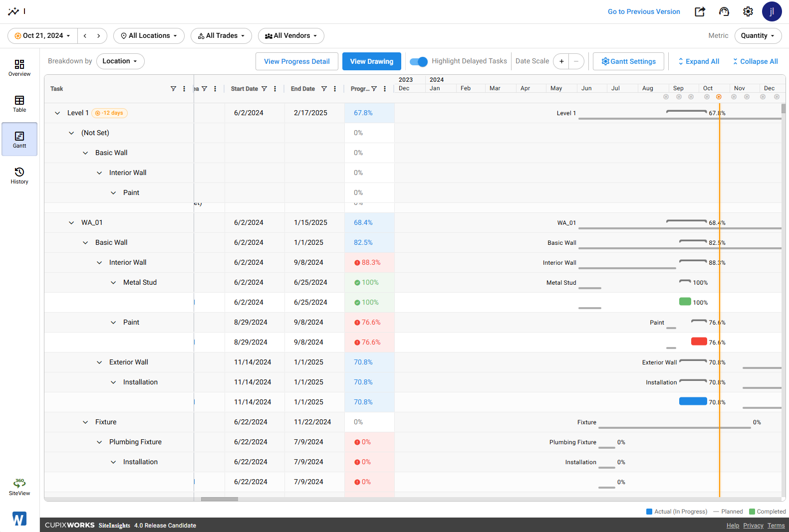The image size is (789, 532).
Task: Click the green Metal Stud completed bar
Action: (x=685, y=302)
